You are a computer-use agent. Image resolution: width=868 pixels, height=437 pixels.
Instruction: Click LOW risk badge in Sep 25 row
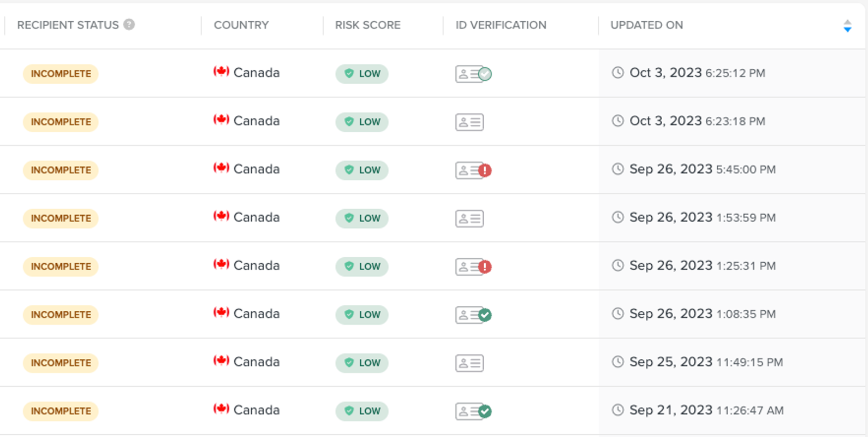(x=362, y=363)
